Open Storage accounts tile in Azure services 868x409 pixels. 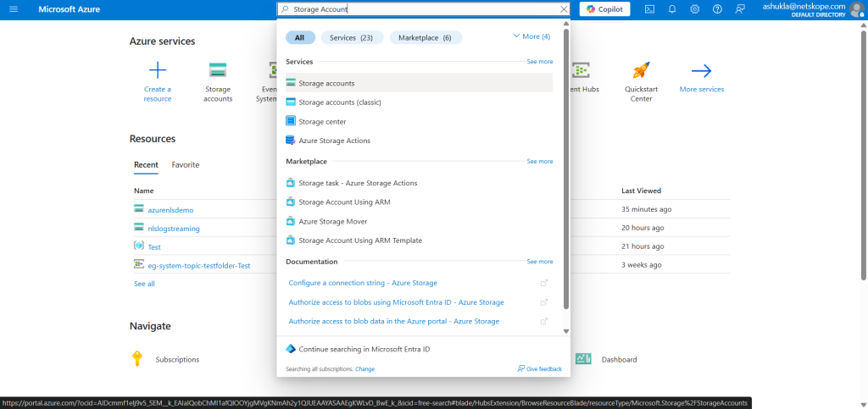218,82
